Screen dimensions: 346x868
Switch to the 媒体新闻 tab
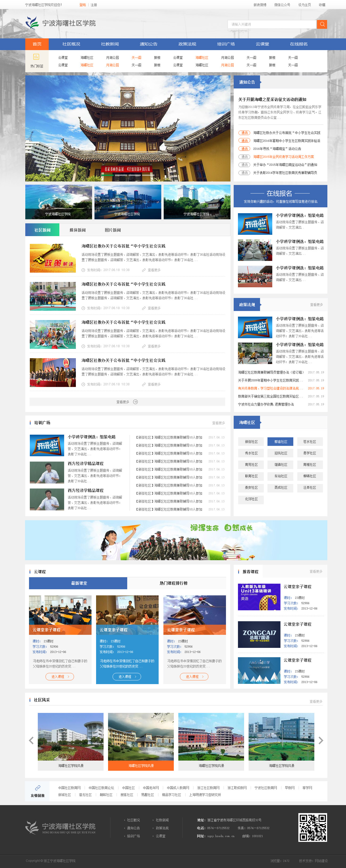tap(77, 230)
